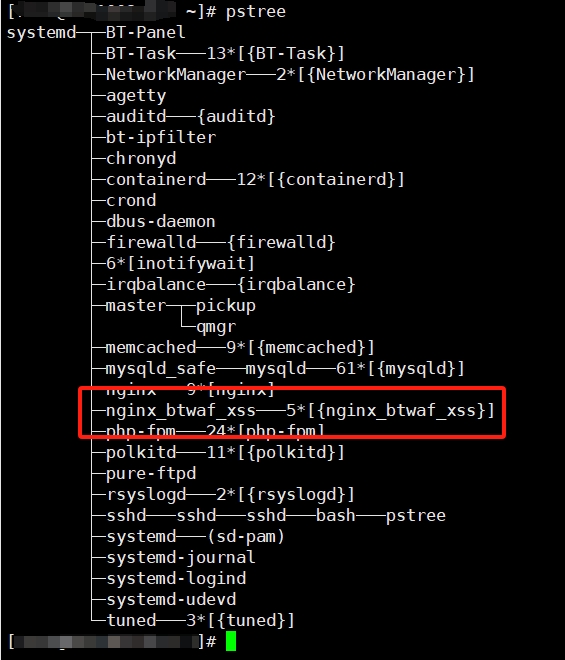Select the pure-ftpd process line
565x660 pixels.
coord(151,474)
